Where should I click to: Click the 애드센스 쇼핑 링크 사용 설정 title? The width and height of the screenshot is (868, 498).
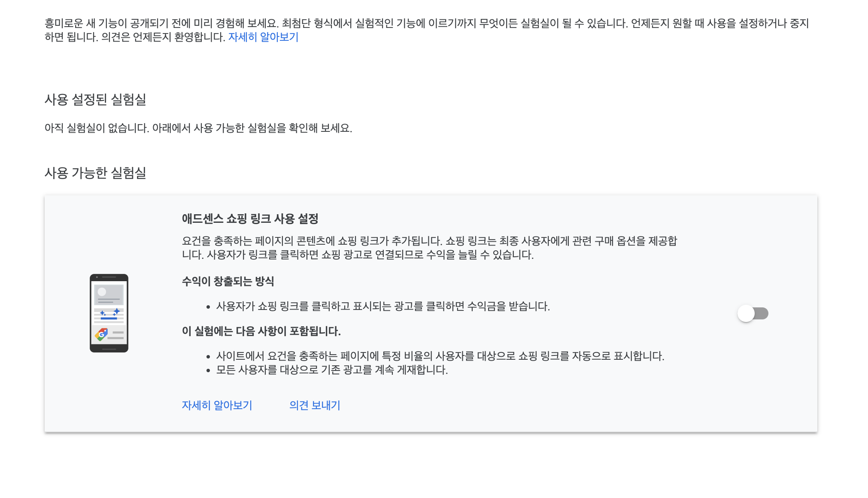[x=250, y=219]
